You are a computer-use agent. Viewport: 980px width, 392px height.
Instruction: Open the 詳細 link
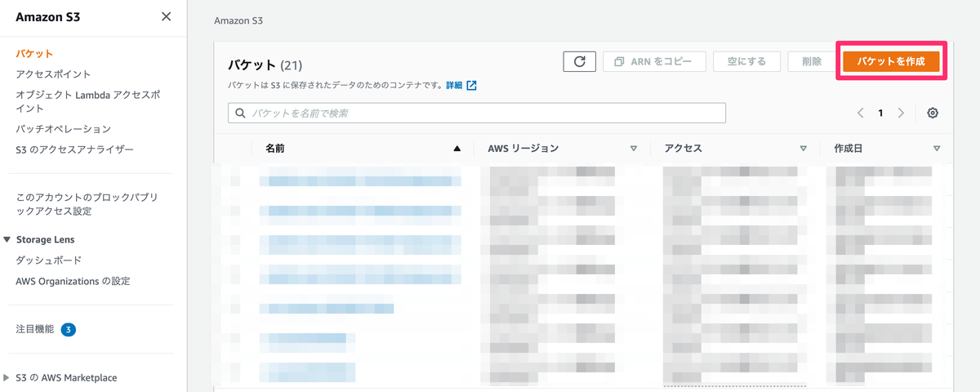(453, 85)
